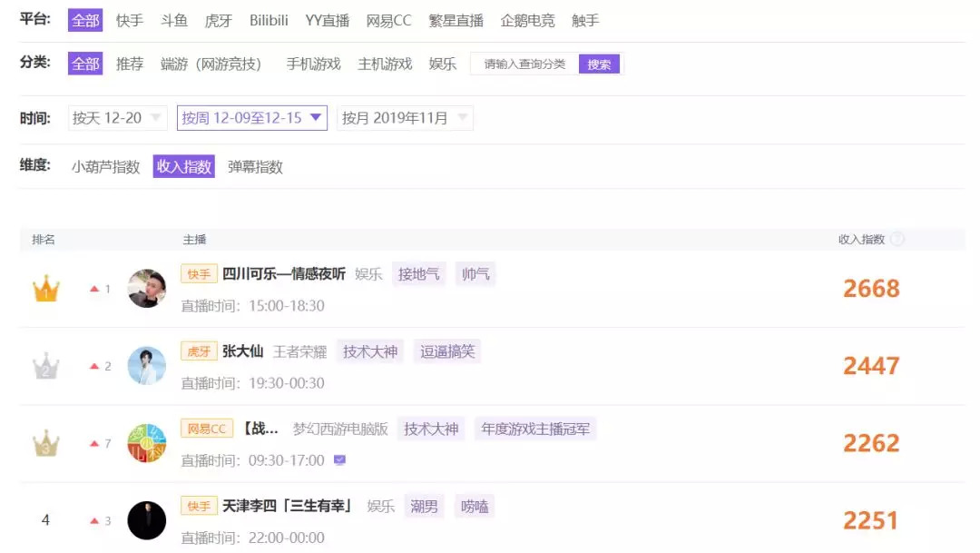This screenshot has width=980, height=553.
Task: Click the income value 2262
Action: pyautogui.click(x=871, y=443)
